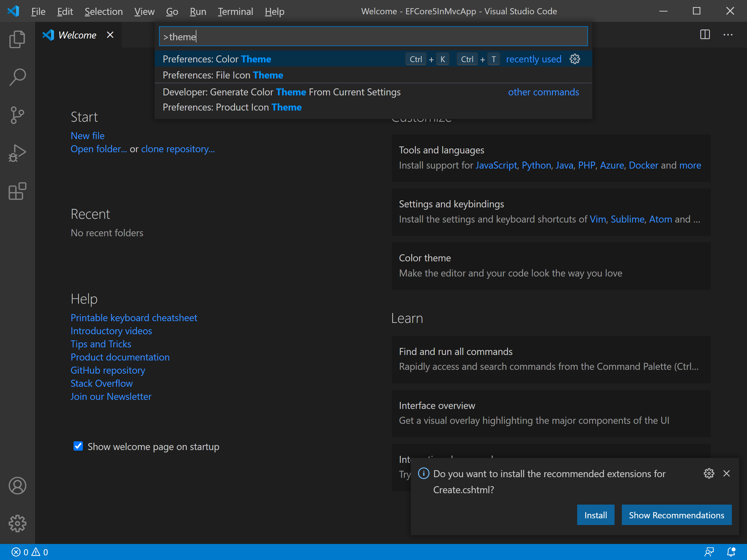This screenshot has width=747, height=560.
Task: Open the notification settings gear
Action: click(x=708, y=473)
